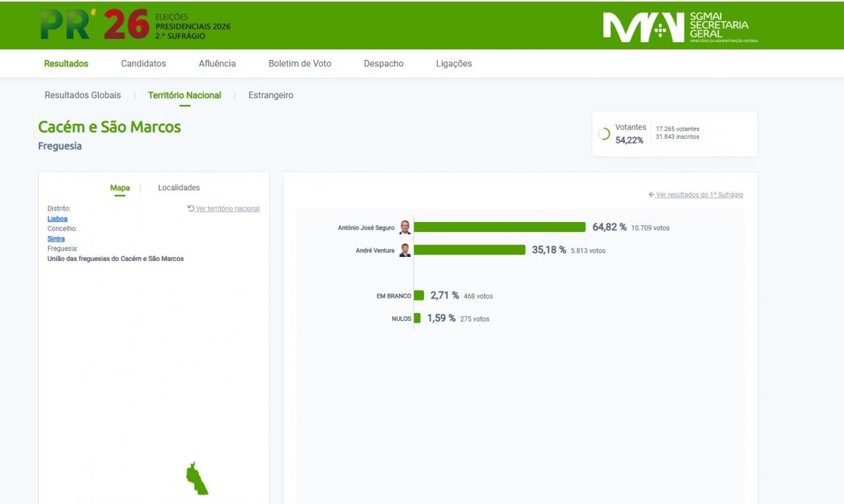Show the Localidades tab in side panel

point(179,188)
